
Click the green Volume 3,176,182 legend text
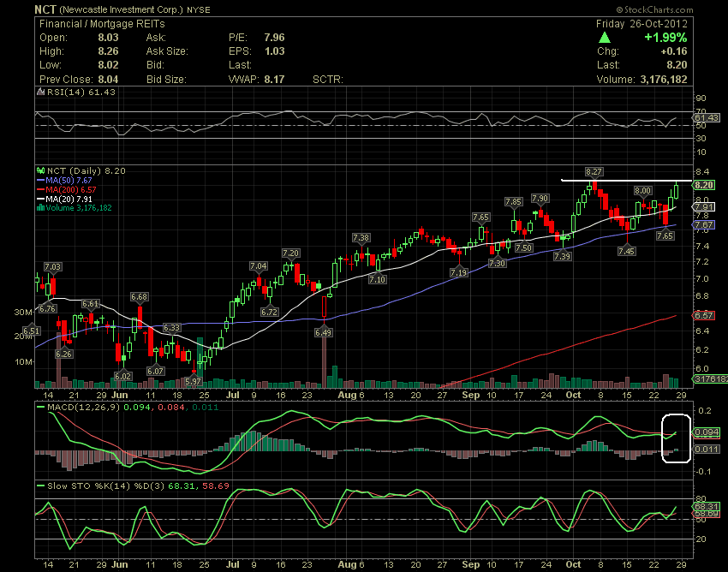[79, 208]
